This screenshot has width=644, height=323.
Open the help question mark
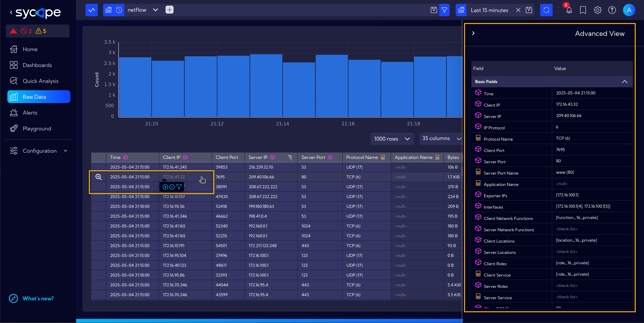[612, 10]
